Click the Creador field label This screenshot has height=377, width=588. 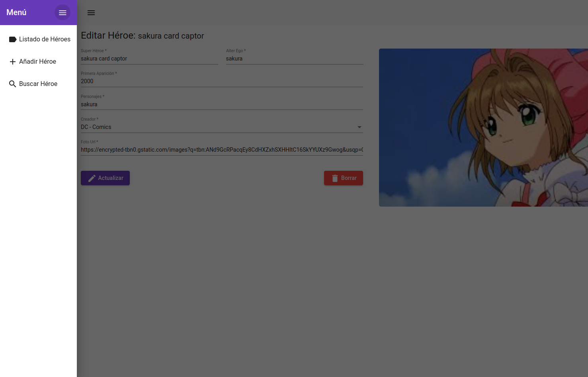pyautogui.click(x=90, y=119)
